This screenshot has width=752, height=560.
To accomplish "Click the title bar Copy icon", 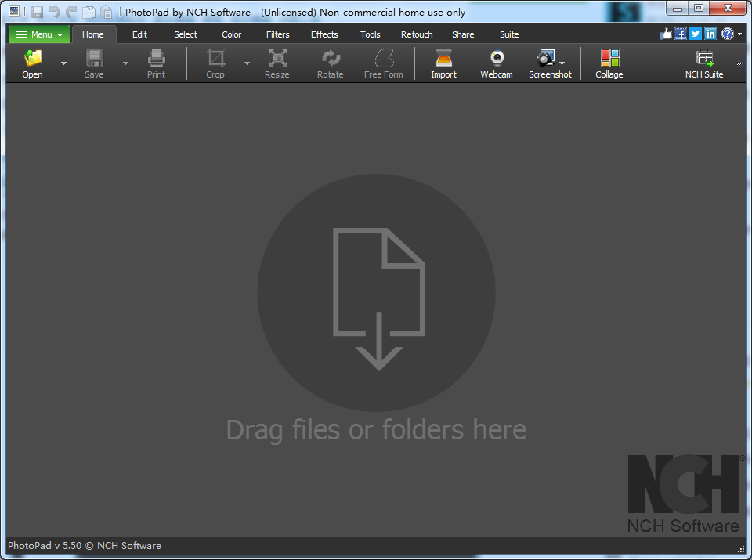I will (x=89, y=12).
